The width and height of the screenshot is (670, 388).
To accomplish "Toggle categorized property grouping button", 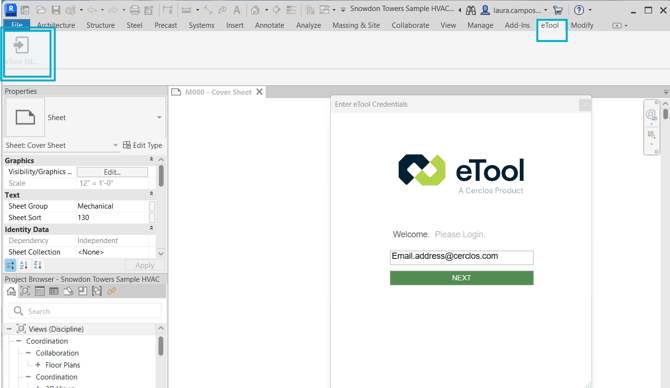I will (10, 265).
